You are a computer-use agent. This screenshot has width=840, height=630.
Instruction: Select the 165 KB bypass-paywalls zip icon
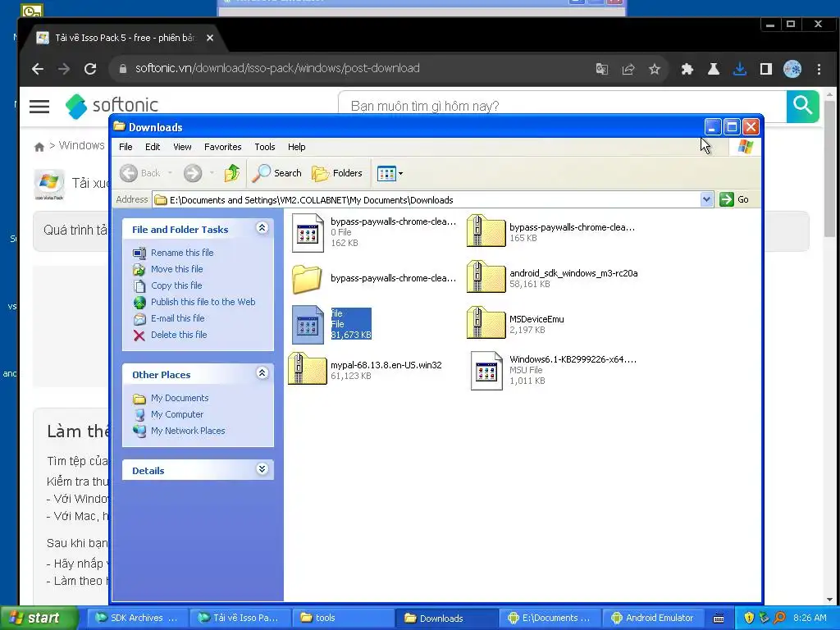coord(486,231)
